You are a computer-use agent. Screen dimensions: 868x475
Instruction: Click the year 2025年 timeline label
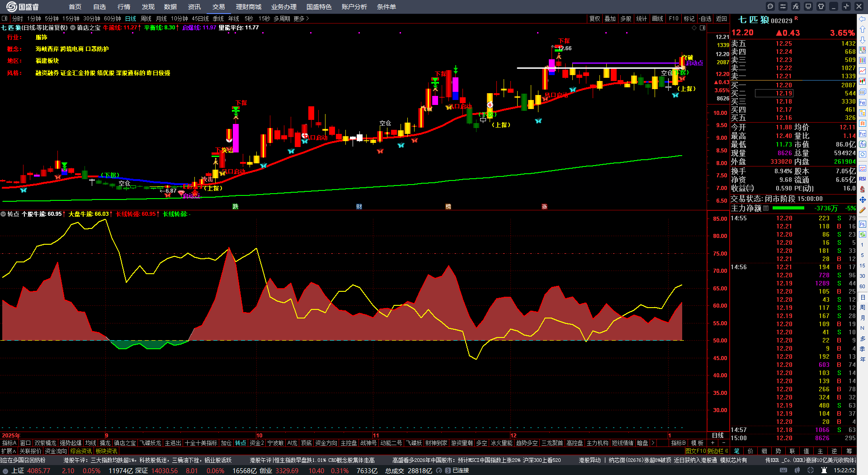11,436
